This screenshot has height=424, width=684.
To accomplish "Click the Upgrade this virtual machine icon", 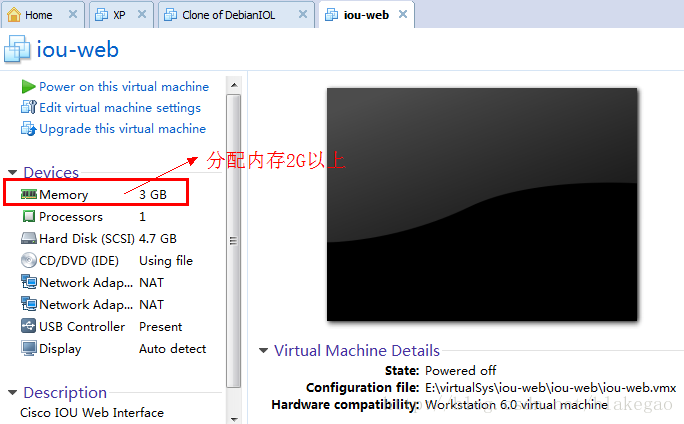I will [x=29, y=129].
